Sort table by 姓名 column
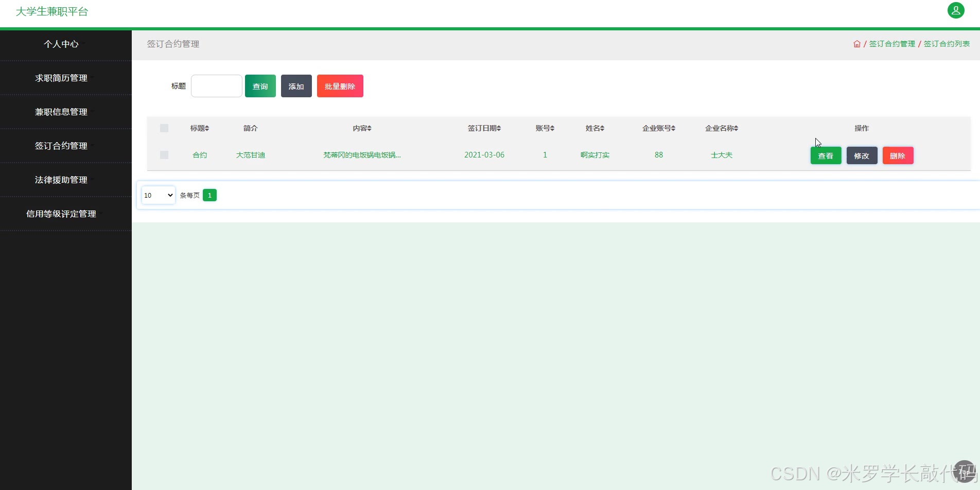This screenshot has width=980, height=490. pyautogui.click(x=595, y=128)
